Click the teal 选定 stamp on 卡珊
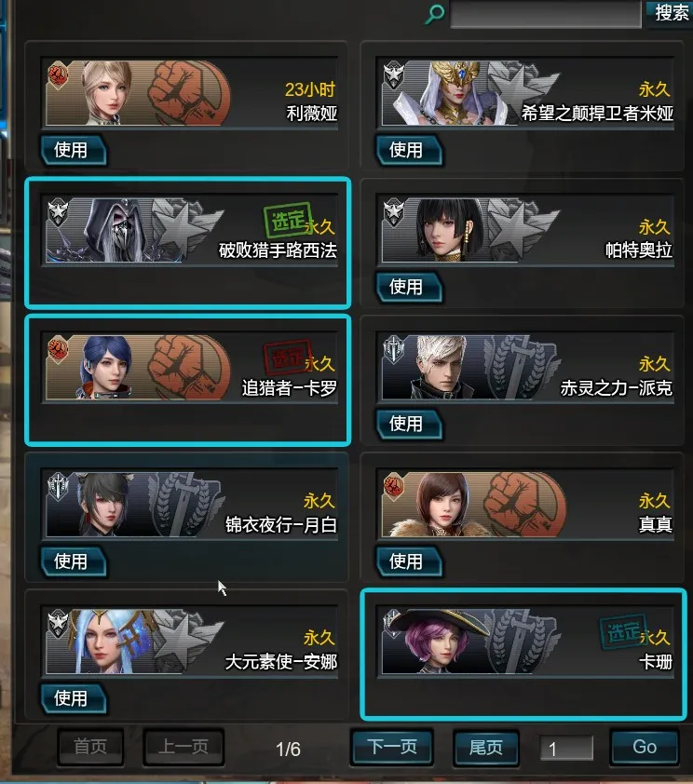 [623, 631]
